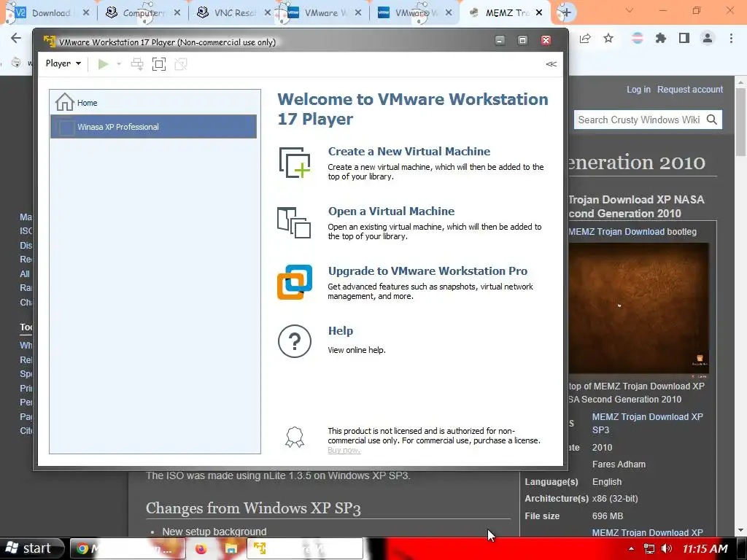Open the MEMZ Trojan desktop screenshot thumbnail
Image resolution: width=747 pixels, height=560 pixels.
(x=638, y=308)
